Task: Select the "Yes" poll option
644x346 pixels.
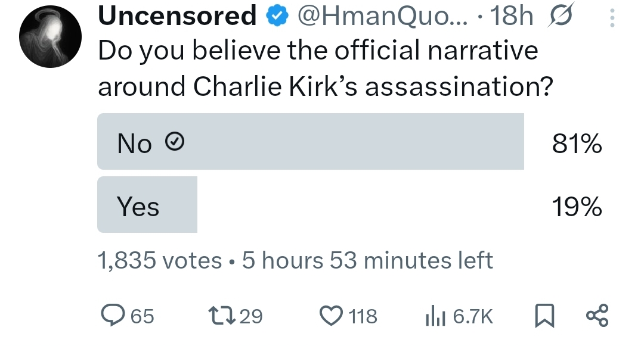Action: coord(147,205)
